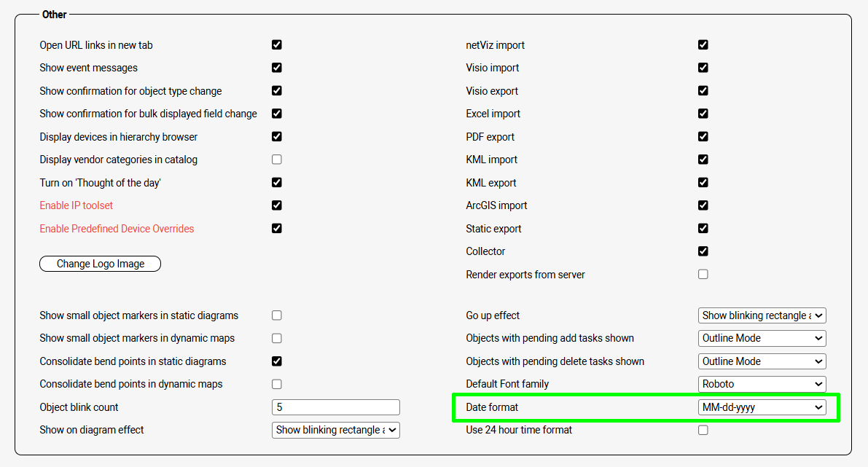Uncheck the Visio export checkbox

pyautogui.click(x=703, y=91)
